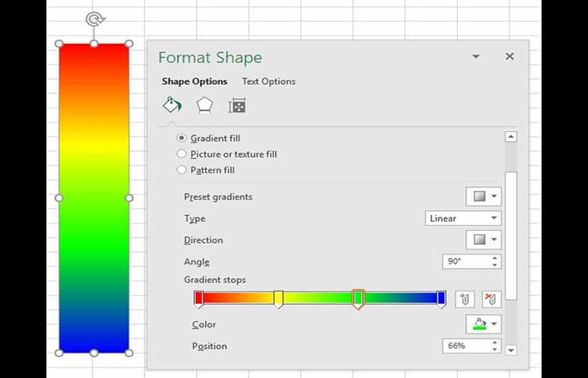This screenshot has height=378, width=588.
Task: Click the Preset gradients label
Action: pos(218,197)
